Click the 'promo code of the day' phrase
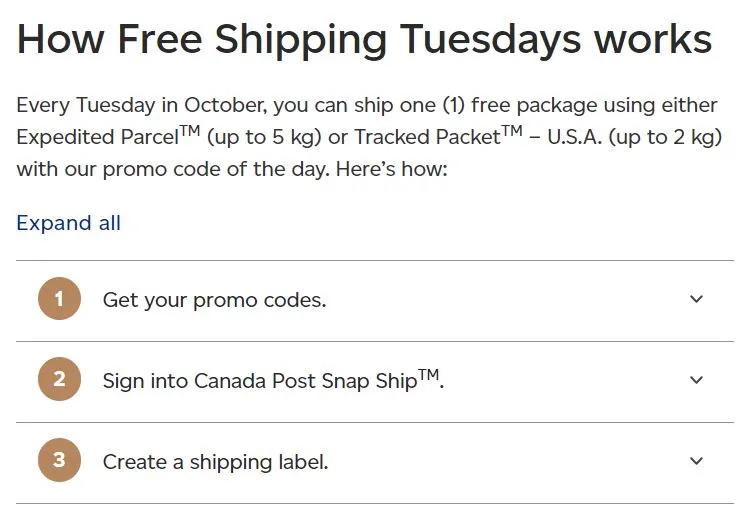 pyautogui.click(x=216, y=169)
